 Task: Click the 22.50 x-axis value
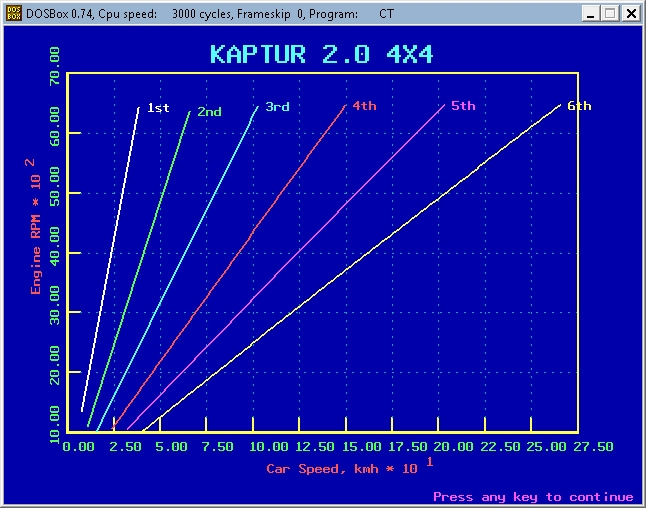tap(500, 447)
